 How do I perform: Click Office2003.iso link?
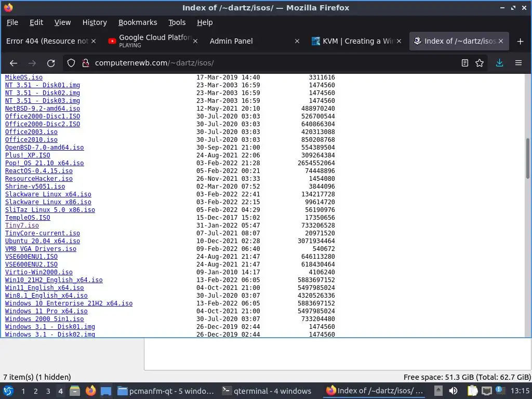click(x=31, y=132)
